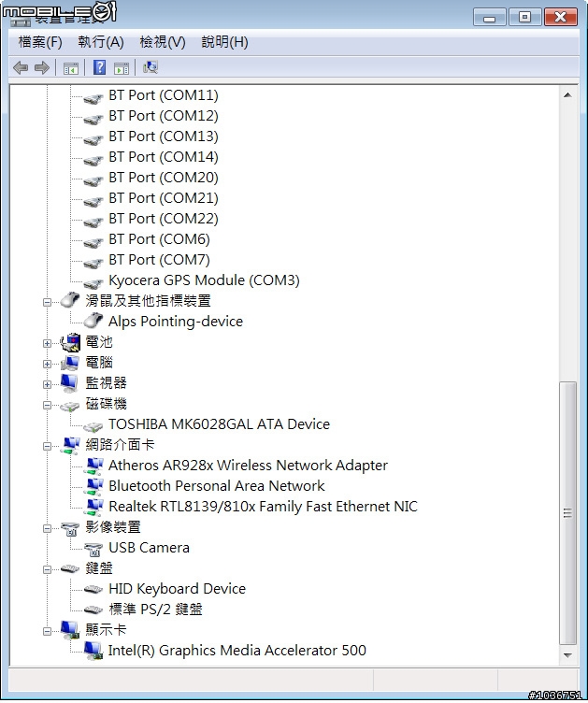Image resolution: width=588 pixels, height=703 pixels.
Task: Select BT Port (COM12) entry
Action: (x=164, y=116)
